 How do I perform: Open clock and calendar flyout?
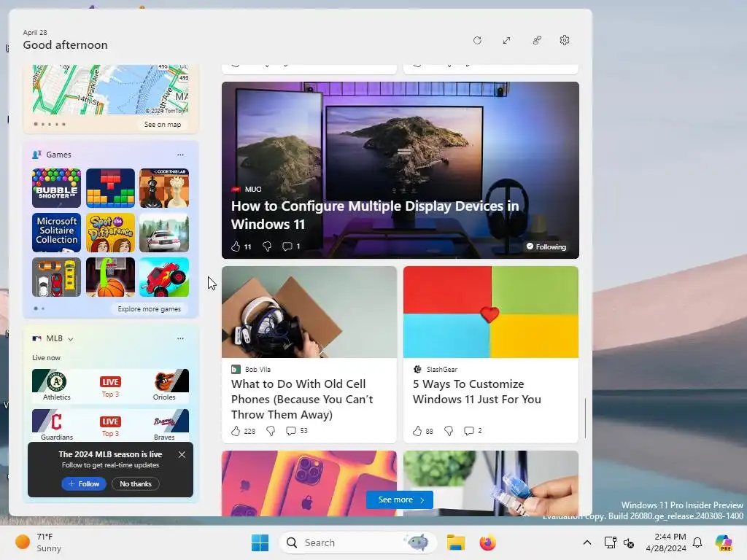665,542
